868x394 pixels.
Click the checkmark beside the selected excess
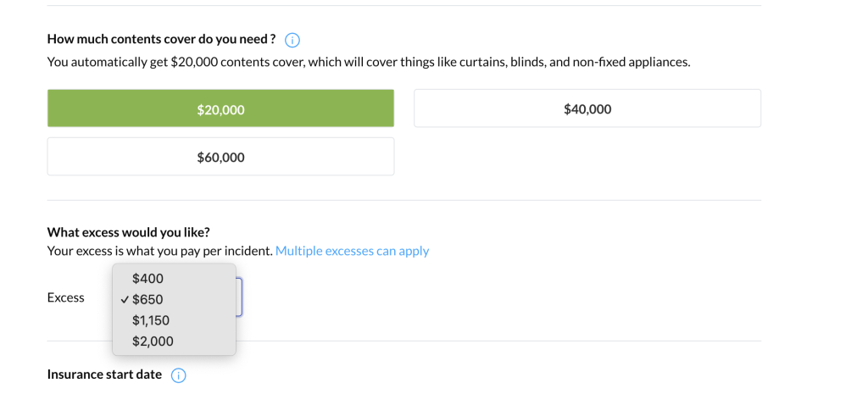[125, 300]
